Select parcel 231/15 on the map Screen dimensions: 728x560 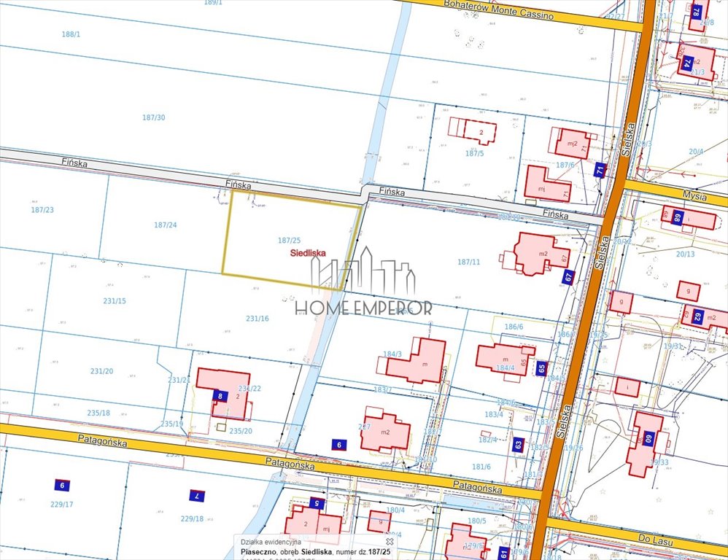114,300
